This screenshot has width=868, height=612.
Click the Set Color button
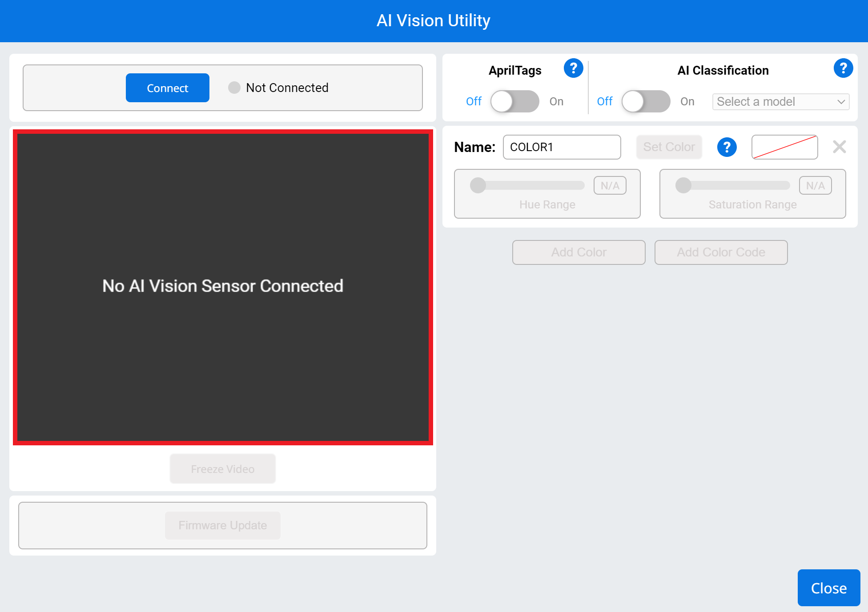click(669, 147)
